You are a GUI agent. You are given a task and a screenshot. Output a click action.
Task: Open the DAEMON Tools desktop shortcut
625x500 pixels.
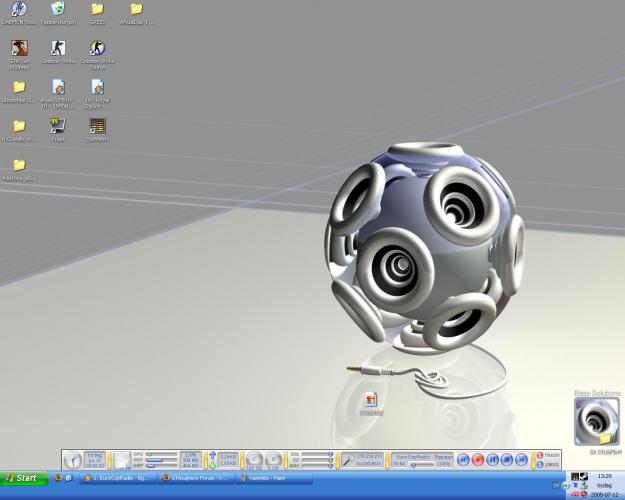point(18,10)
